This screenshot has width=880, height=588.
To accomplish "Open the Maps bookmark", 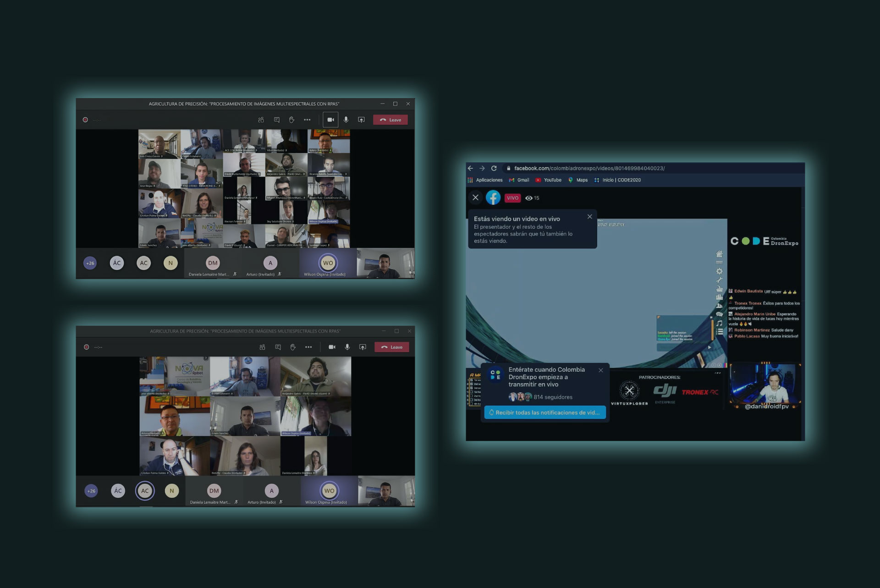I will click(x=578, y=180).
